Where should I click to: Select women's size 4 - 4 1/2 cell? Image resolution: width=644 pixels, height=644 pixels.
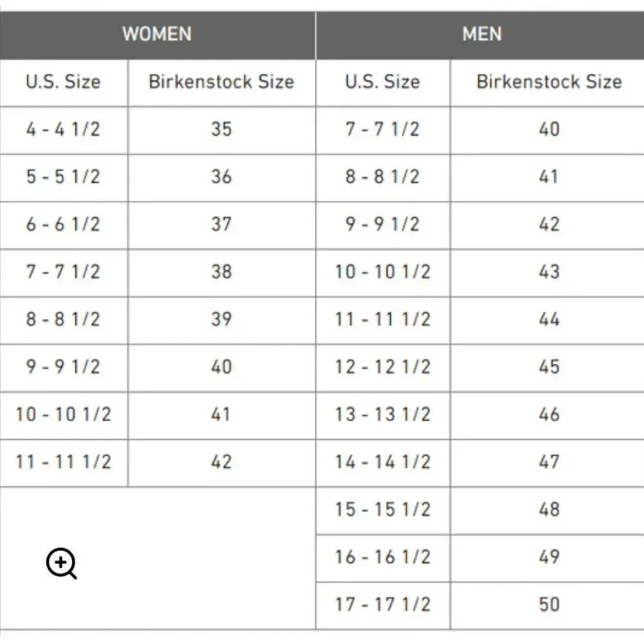[63, 131]
